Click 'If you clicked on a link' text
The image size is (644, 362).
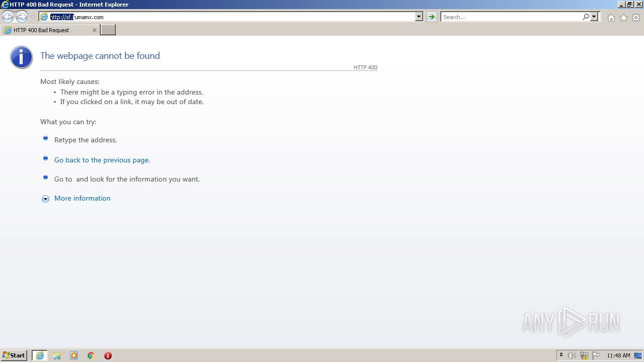coord(132,102)
